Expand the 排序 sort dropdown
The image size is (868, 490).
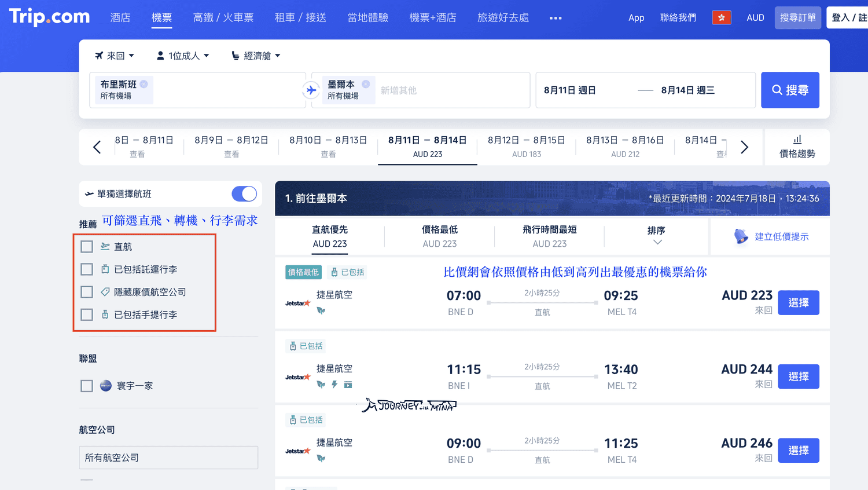(656, 236)
